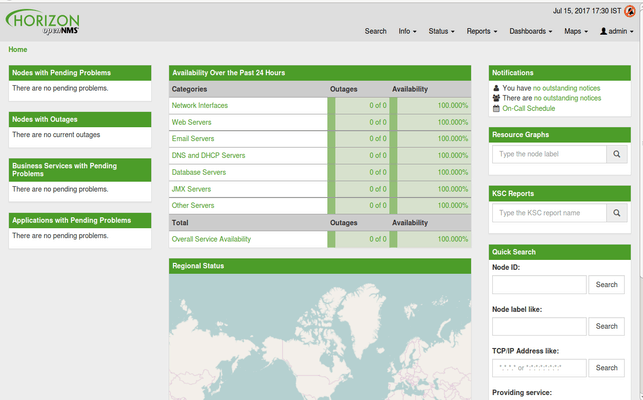Open the Maps dropdown menu
This screenshot has height=400, width=643.
[x=575, y=31]
